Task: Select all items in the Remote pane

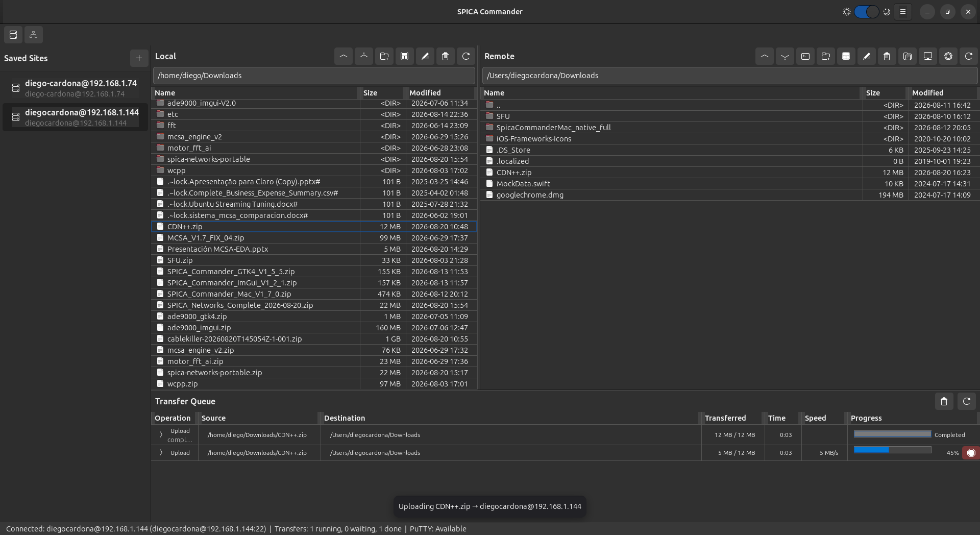Action: pyautogui.click(x=846, y=56)
